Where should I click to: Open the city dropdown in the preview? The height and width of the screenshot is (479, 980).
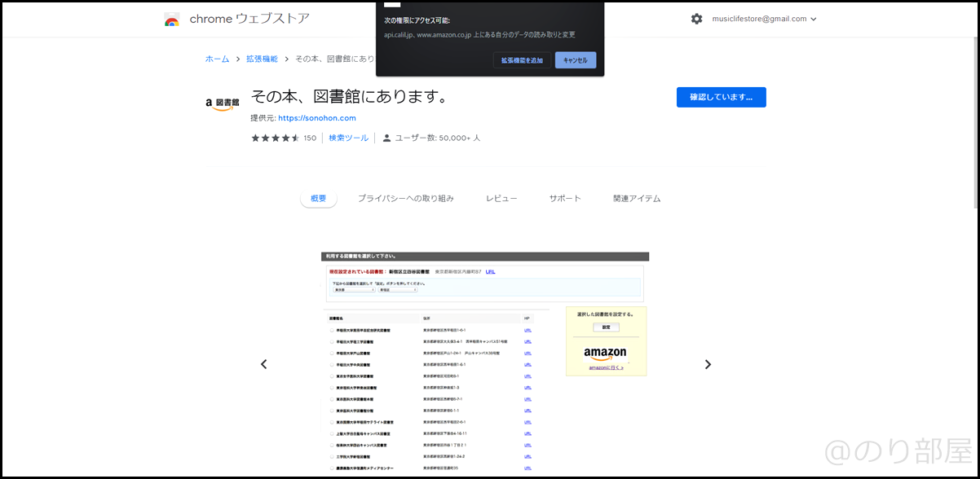tap(397, 291)
